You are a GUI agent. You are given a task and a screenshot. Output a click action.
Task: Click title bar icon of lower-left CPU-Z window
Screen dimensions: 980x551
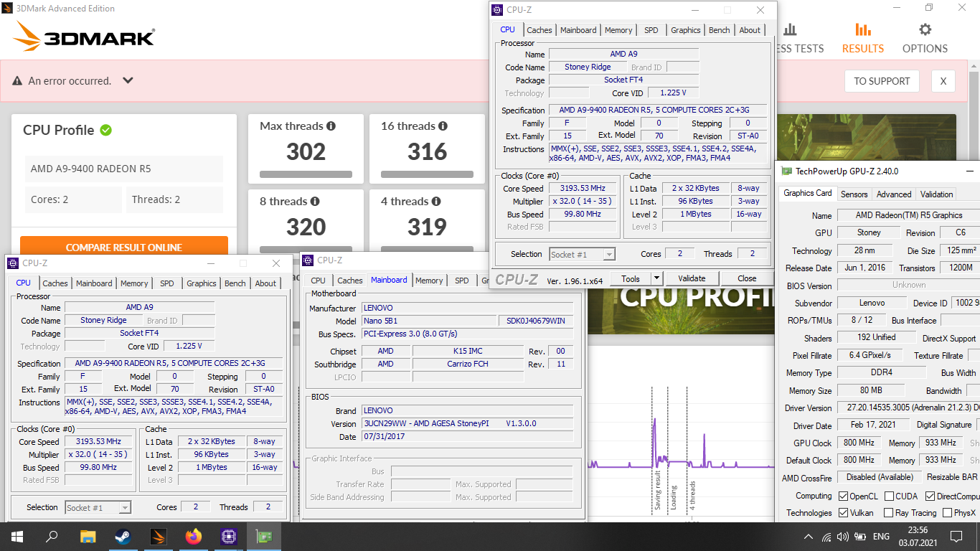pos(13,263)
